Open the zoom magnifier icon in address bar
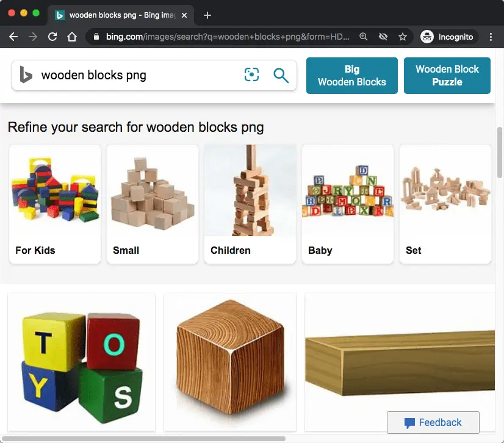This screenshot has width=504, height=443. pyautogui.click(x=363, y=37)
